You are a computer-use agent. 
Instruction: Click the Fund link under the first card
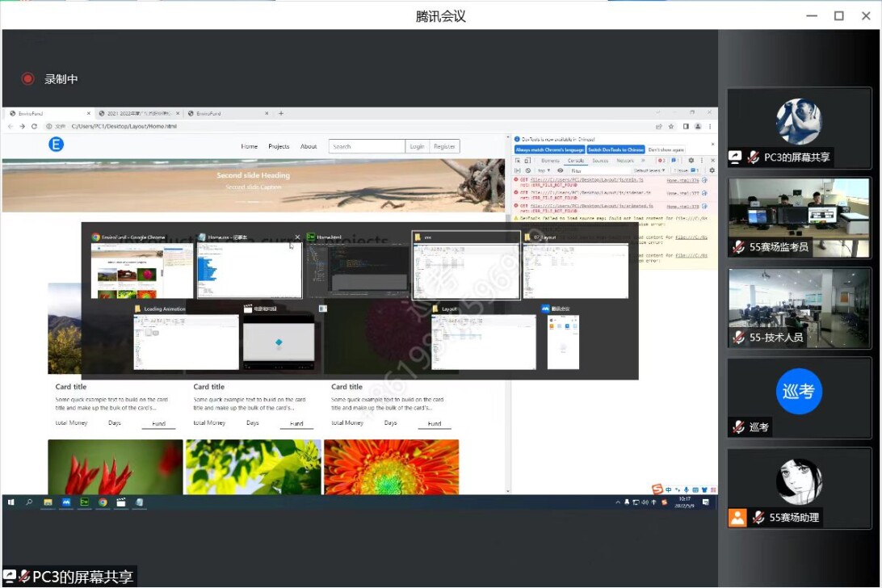click(158, 423)
